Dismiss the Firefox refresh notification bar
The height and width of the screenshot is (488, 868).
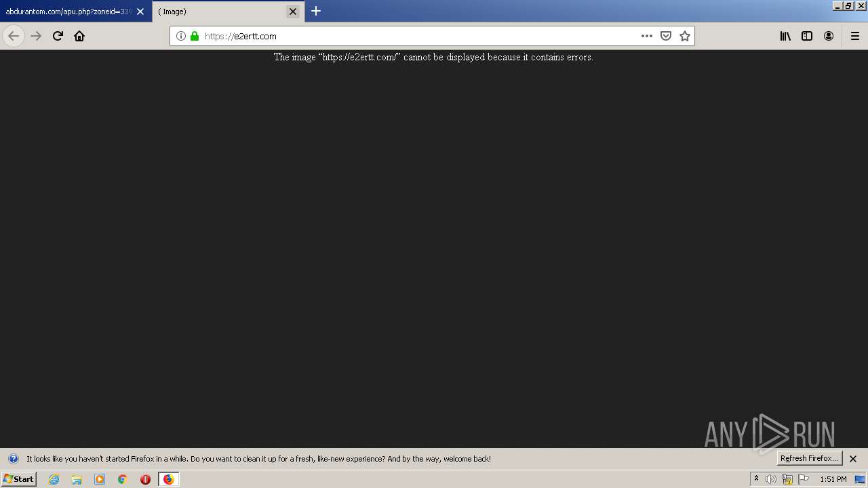pyautogui.click(x=853, y=459)
